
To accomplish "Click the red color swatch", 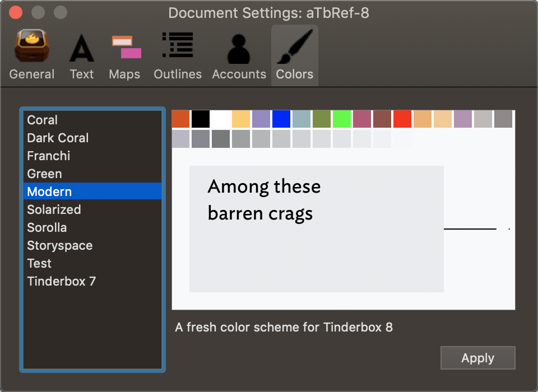I will (402, 119).
